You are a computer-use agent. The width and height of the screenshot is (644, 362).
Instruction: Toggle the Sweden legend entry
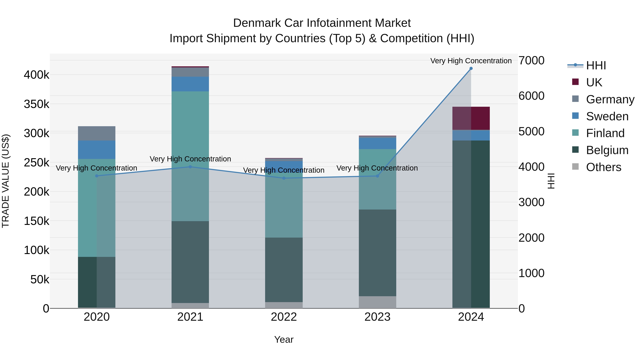(600, 116)
